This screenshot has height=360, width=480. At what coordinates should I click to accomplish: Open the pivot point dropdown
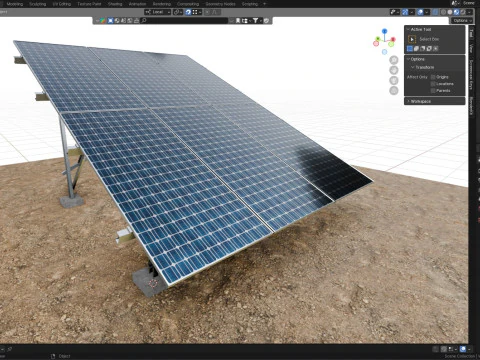point(178,12)
